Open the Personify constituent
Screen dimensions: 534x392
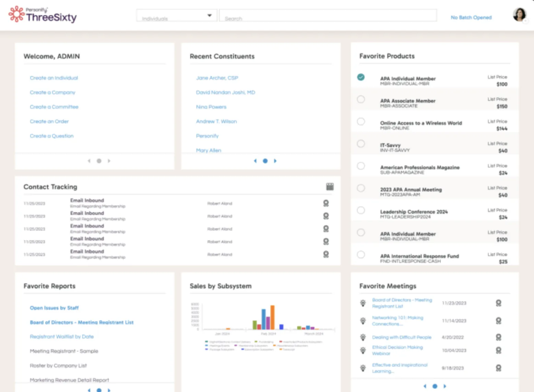[207, 136]
